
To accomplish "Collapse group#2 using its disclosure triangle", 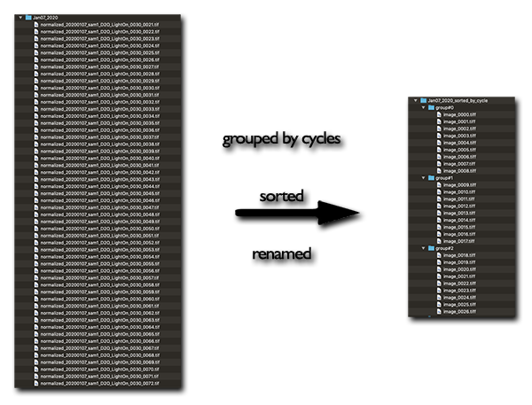I will [x=422, y=248].
